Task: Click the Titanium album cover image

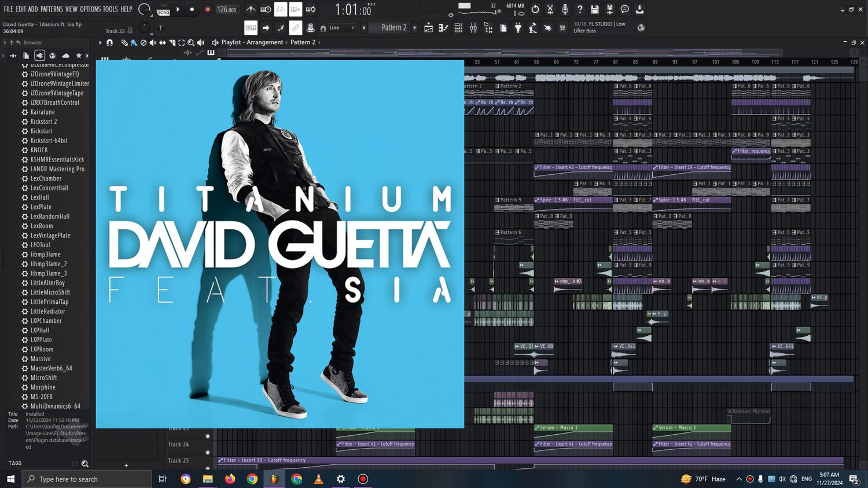Action: click(280, 244)
